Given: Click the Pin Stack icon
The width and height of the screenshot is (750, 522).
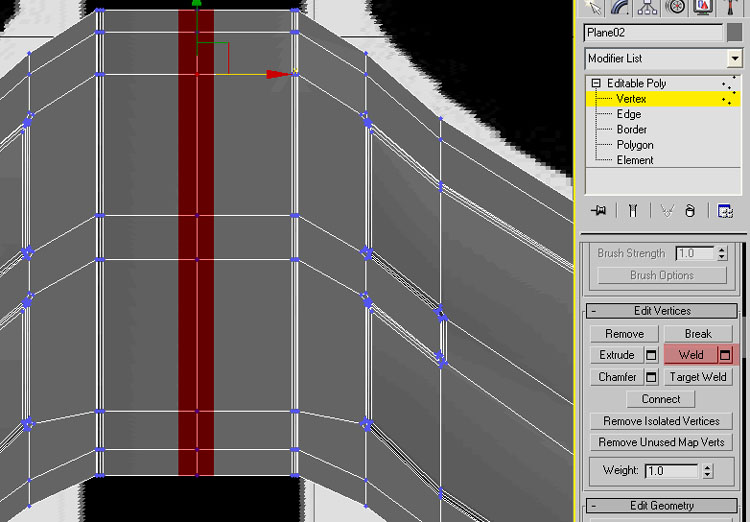Looking at the screenshot, I should pyautogui.click(x=599, y=211).
